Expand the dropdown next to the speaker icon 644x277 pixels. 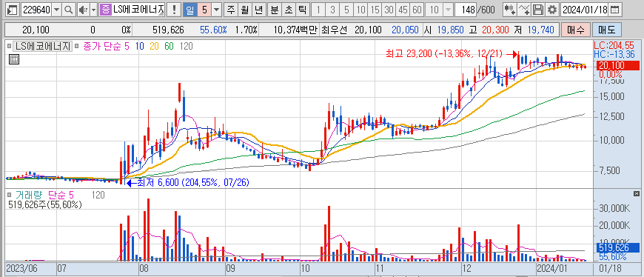pos(93,10)
